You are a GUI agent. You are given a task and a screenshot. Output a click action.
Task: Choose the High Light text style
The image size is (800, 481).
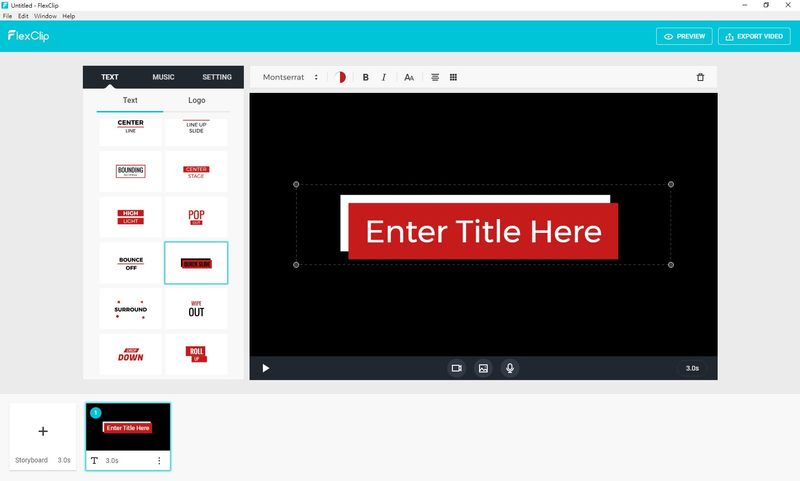pos(131,217)
